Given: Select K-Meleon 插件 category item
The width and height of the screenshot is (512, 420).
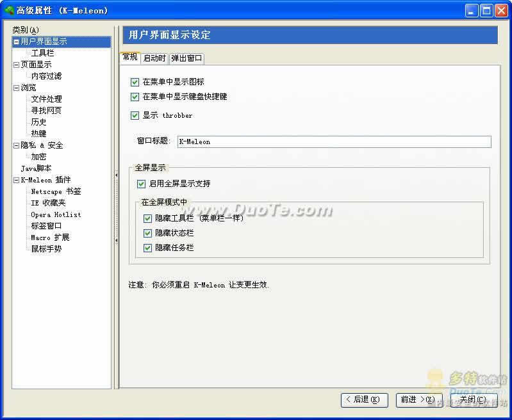Looking at the screenshot, I should [45, 180].
